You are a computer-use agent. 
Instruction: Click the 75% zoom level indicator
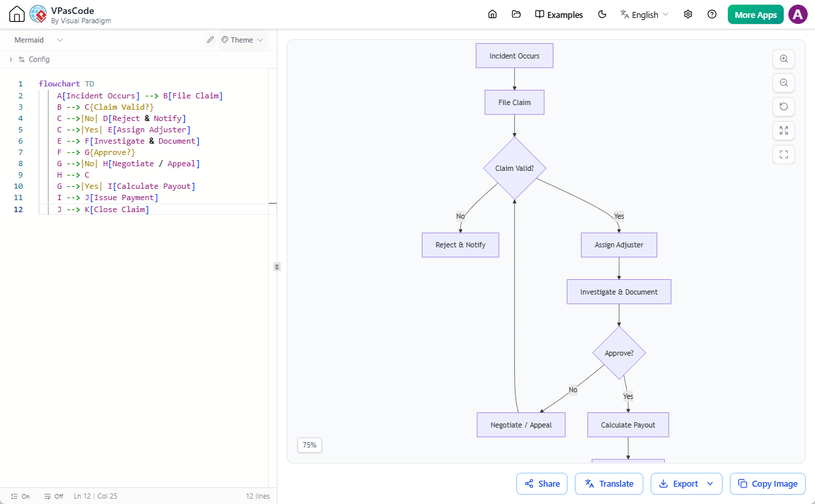pyautogui.click(x=309, y=445)
